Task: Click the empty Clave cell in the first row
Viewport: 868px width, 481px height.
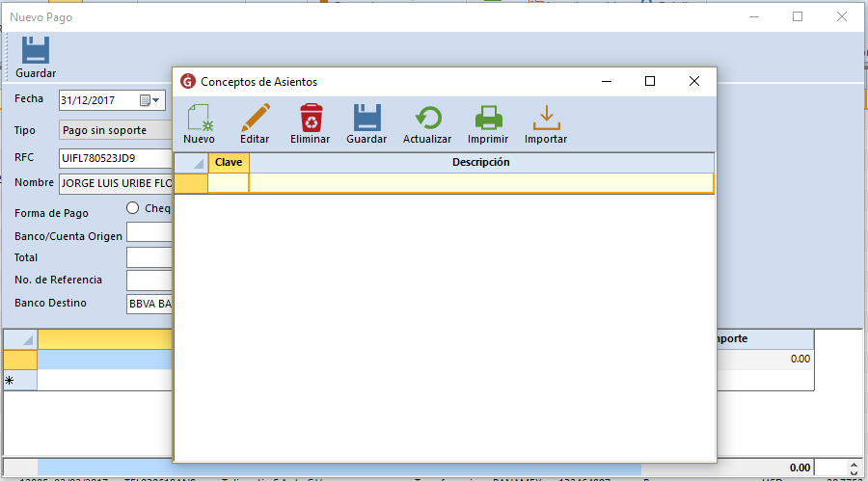Action: tap(229, 183)
